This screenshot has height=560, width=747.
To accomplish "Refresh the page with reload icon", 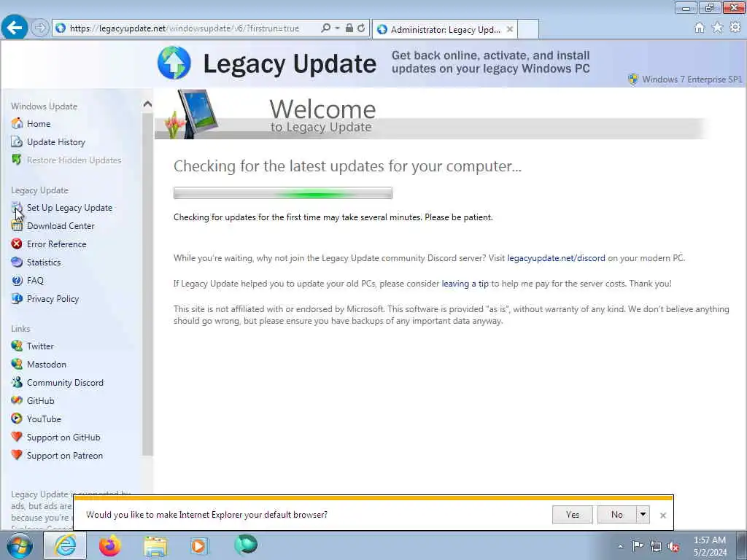I will point(362,28).
